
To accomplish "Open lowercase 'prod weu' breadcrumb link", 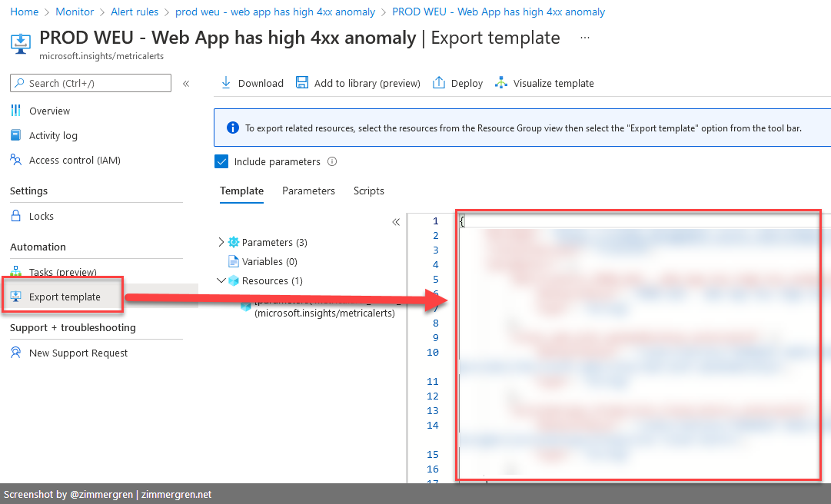I will 275,12.
